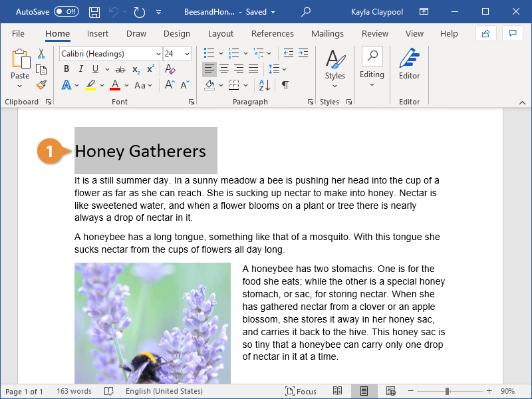The height and width of the screenshot is (399, 532).
Task: Click the Cut scissors icon
Action: click(41, 54)
